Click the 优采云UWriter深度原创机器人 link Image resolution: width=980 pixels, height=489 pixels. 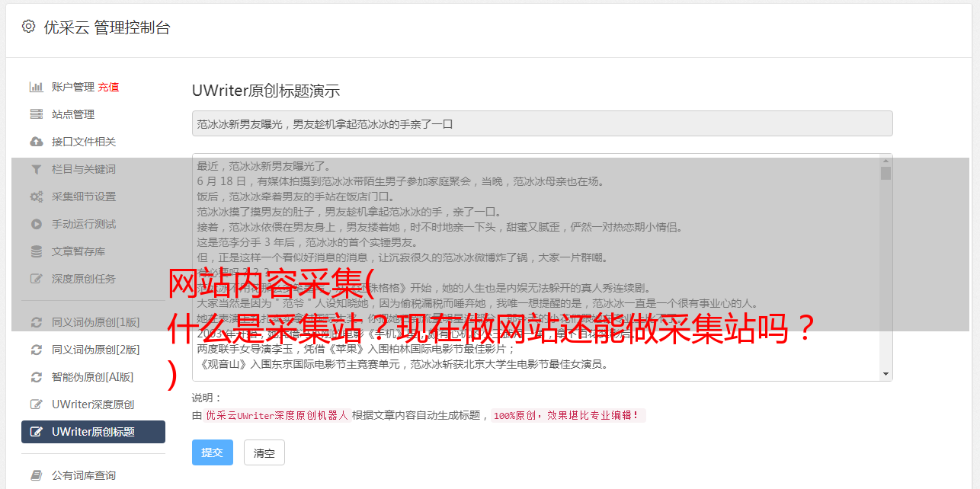277,416
